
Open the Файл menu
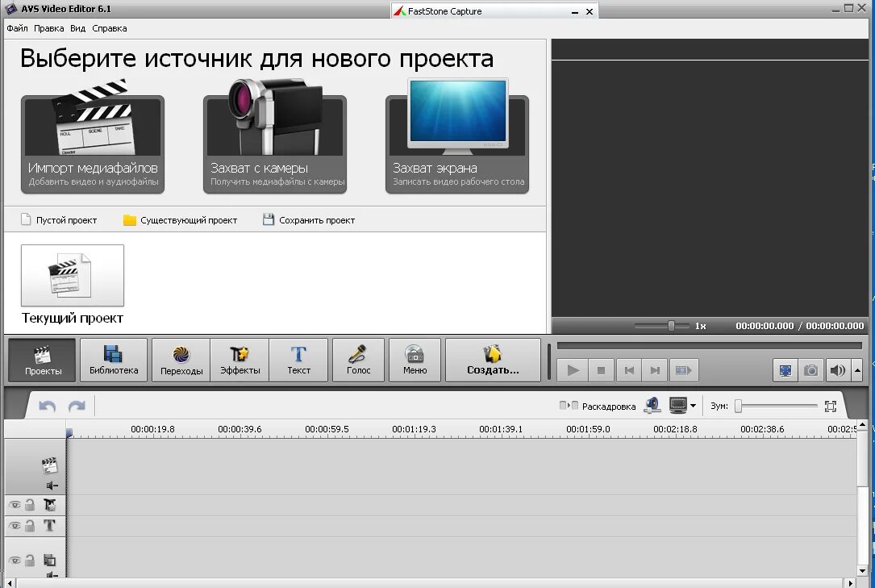(x=17, y=28)
